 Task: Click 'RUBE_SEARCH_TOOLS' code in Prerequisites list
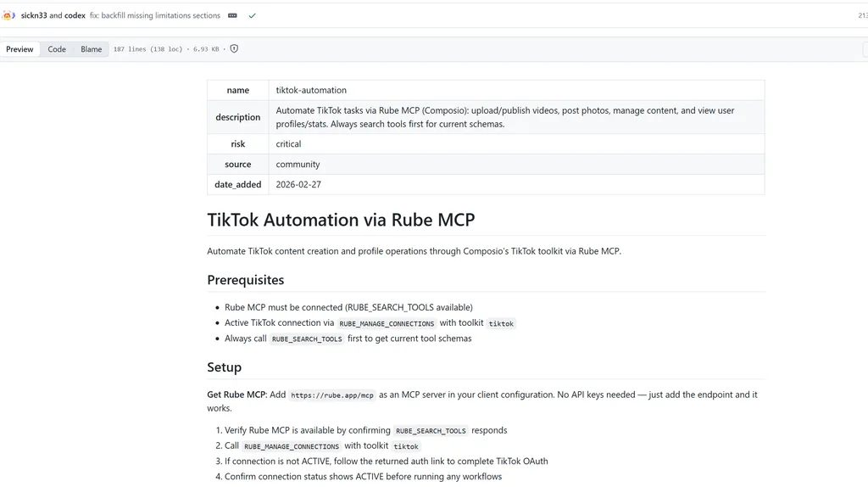307,339
